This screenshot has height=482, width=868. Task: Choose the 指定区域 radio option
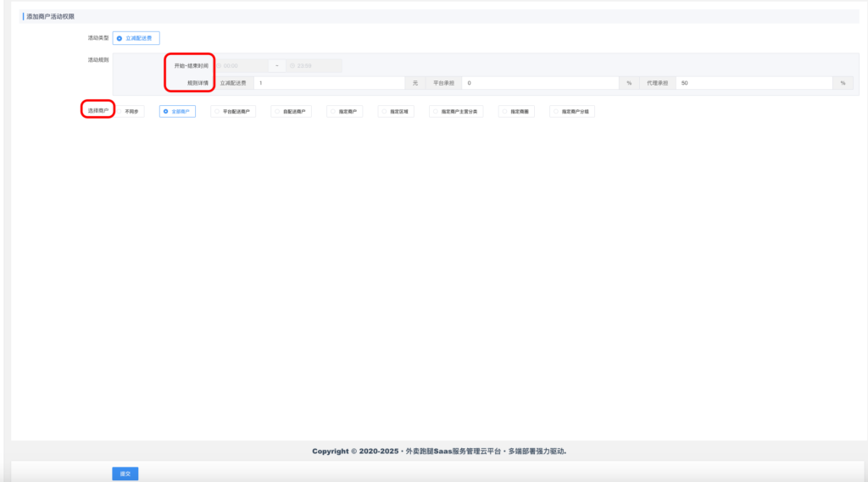(x=396, y=111)
